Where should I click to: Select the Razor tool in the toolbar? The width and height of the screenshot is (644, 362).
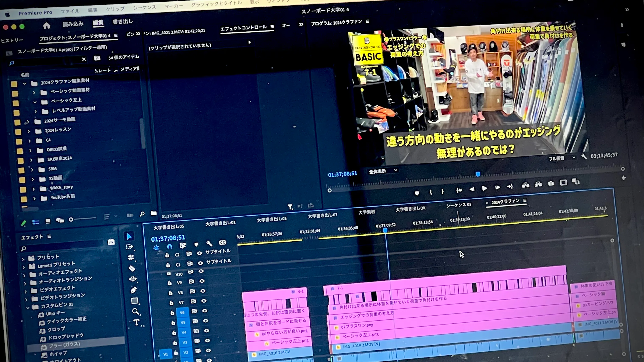[x=132, y=268]
